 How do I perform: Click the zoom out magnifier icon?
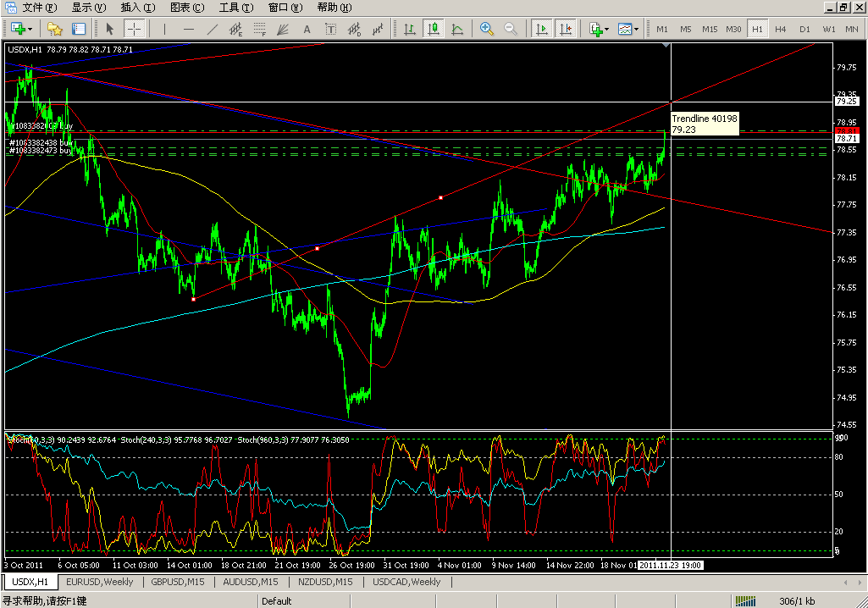[x=511, y=29]
